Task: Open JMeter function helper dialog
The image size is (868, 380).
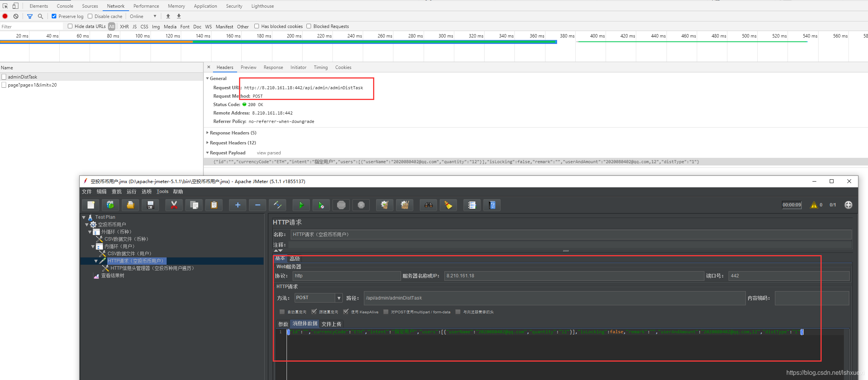Action: click(472, 205)
